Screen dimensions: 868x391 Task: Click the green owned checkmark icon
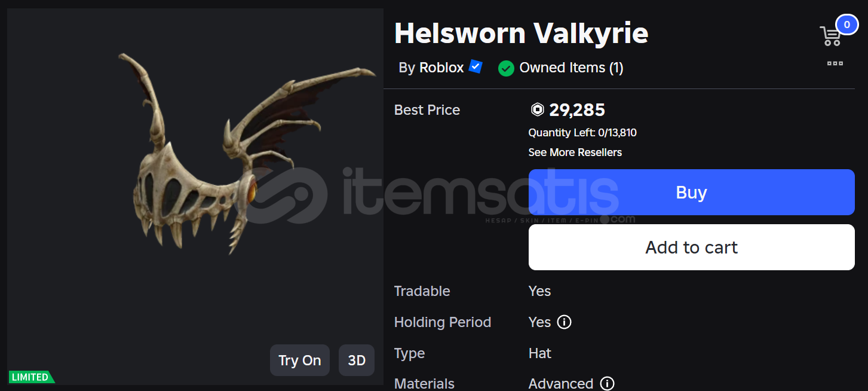(x=506, y=68)
